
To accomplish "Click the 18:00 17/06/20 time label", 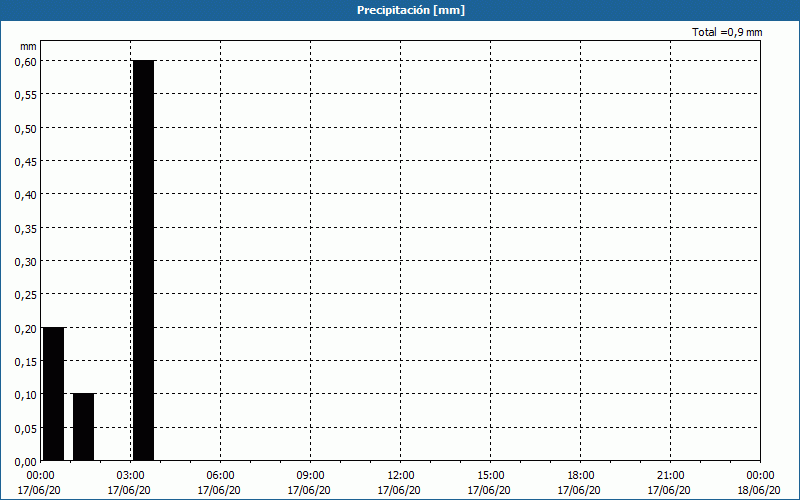I will (579, 483).
